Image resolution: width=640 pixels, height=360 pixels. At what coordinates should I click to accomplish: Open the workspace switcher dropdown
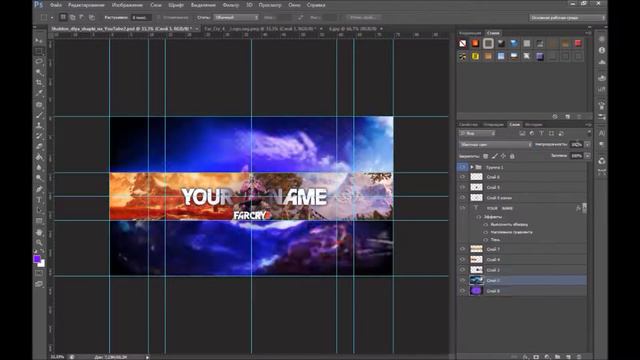click(x=567, y=18)
